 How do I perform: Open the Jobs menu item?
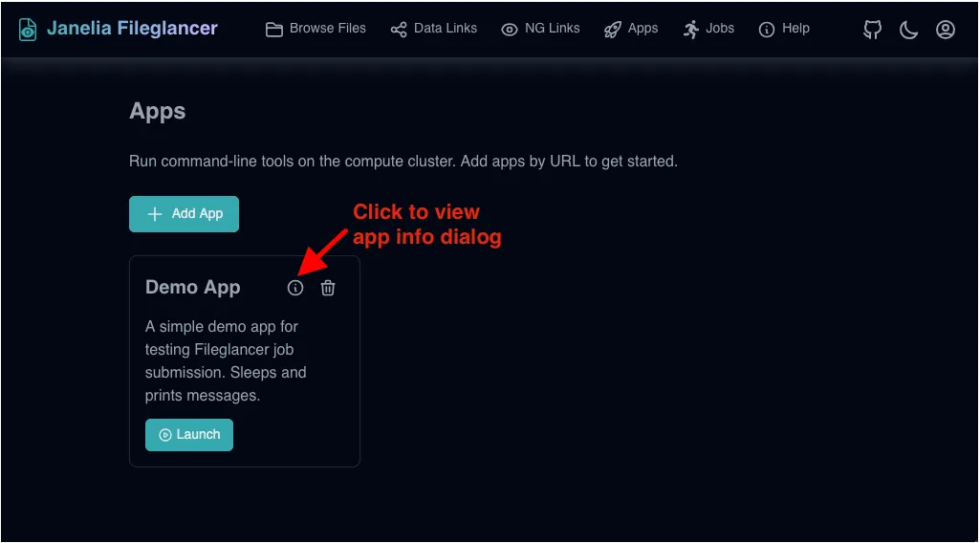coord(708,29)
